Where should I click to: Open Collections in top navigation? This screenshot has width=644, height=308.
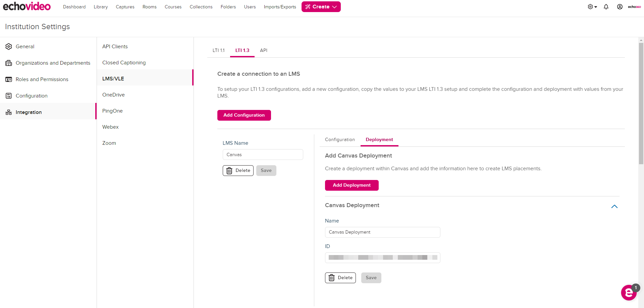point(201,7)
